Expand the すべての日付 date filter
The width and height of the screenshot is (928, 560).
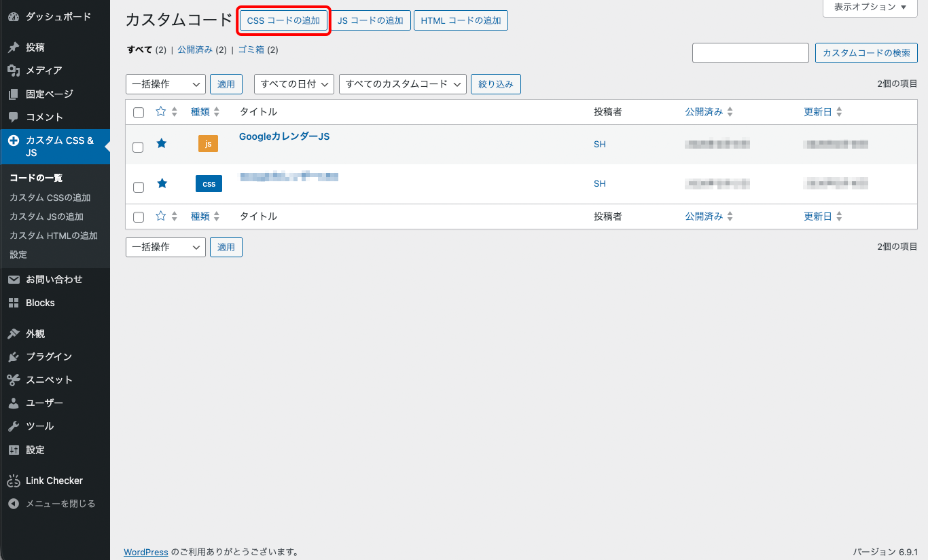(294, 84)
